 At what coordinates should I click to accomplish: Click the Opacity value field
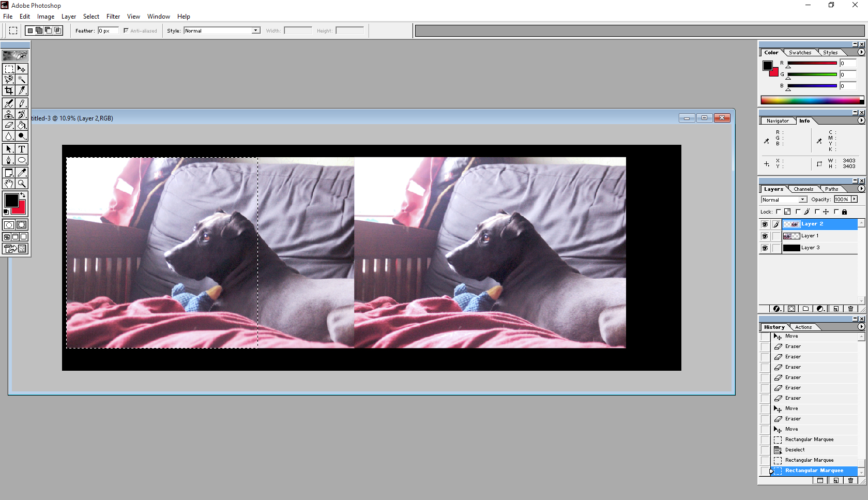pos(842,200)
